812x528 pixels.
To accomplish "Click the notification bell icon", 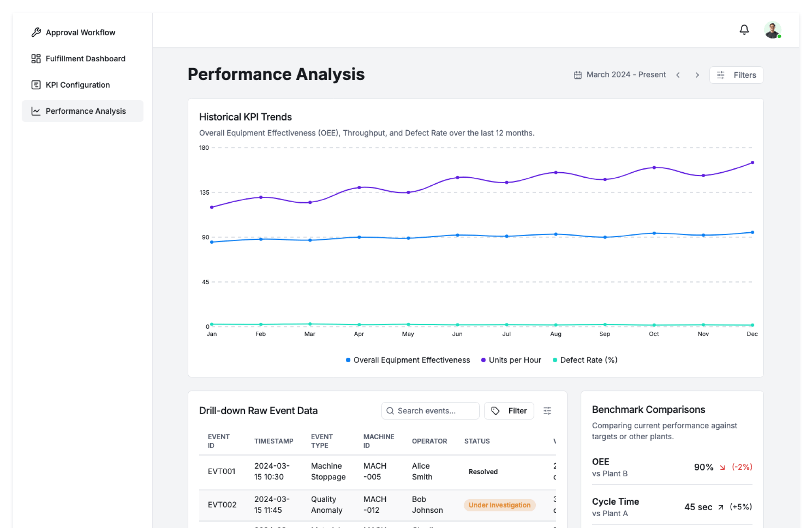I will tap(744, 30).
